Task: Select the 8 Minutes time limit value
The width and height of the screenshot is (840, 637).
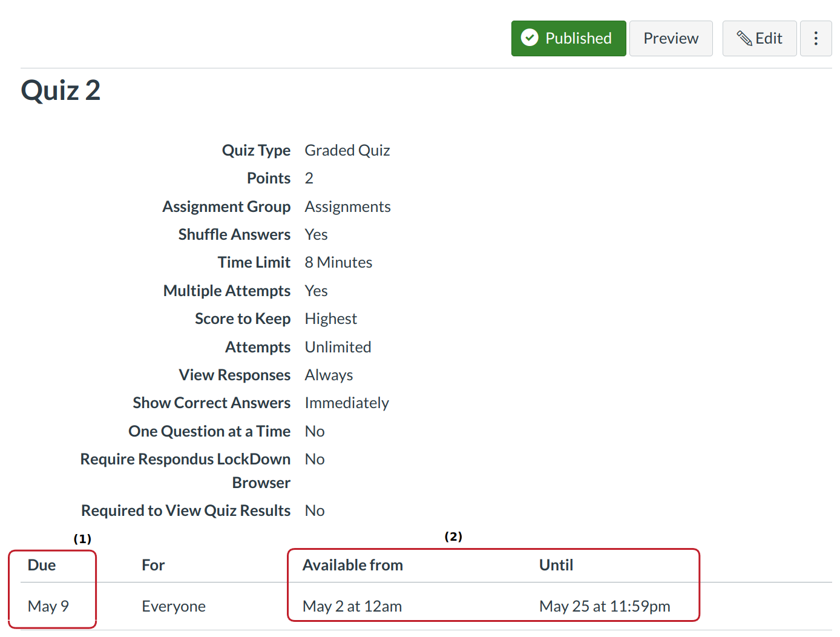Action: (338, 262)
